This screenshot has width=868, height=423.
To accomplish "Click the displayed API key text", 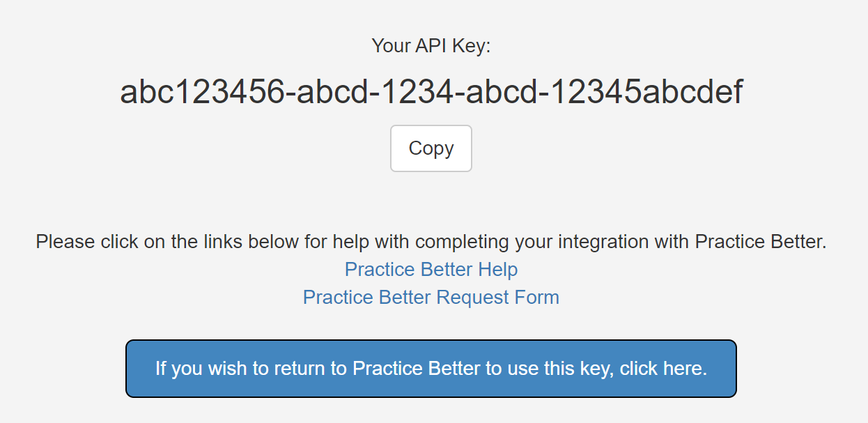I will pyautogui.click(x=431, y=93).
